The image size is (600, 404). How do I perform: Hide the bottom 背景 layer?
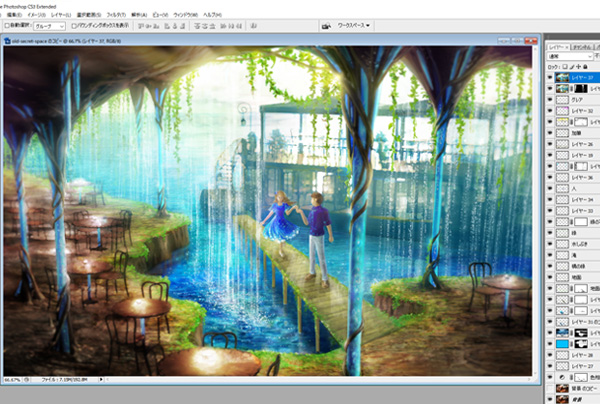(550, 399)
